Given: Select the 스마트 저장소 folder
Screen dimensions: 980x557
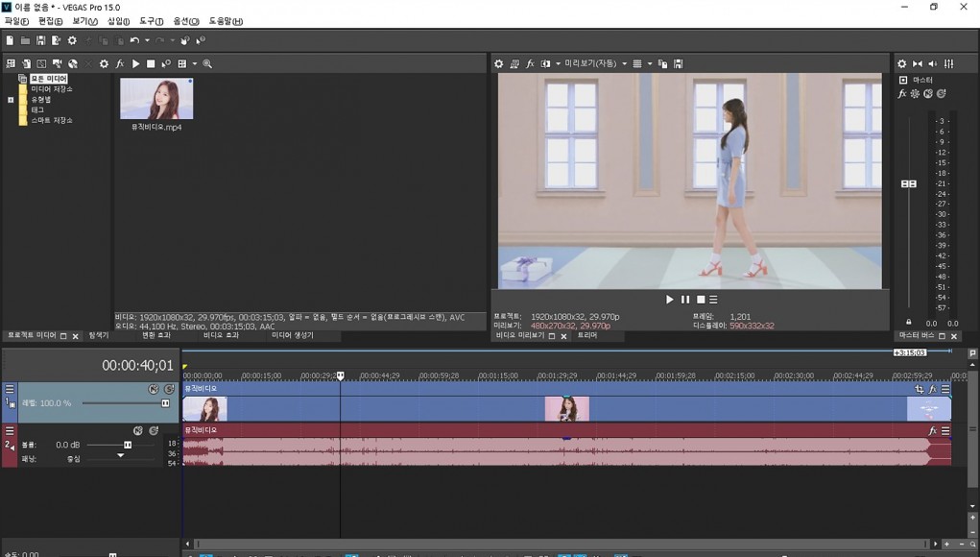Looking at the screenshot, I should (52, 120).
